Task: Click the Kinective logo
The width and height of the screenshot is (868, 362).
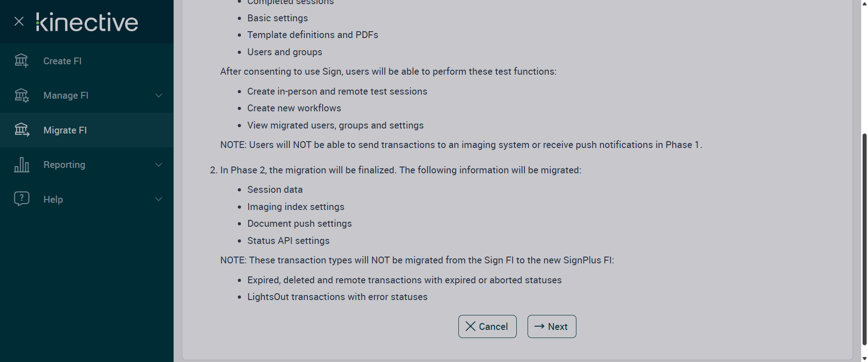Action: click(87, 22)
